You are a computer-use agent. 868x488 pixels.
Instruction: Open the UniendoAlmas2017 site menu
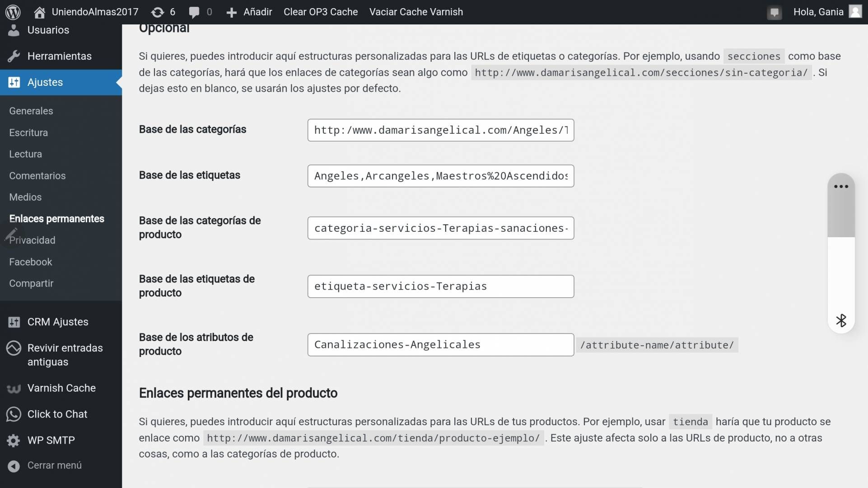[x=95, y=12]
